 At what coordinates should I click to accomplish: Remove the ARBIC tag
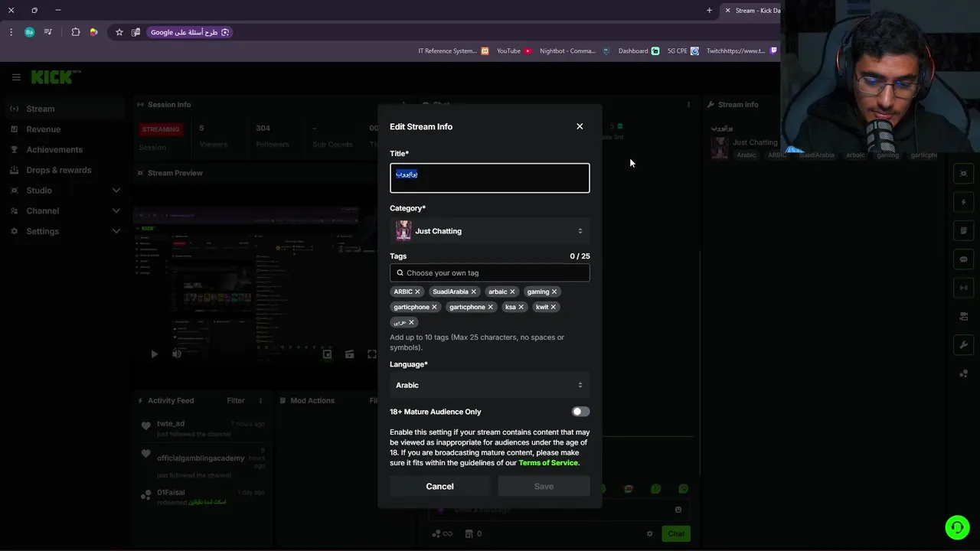417,292
